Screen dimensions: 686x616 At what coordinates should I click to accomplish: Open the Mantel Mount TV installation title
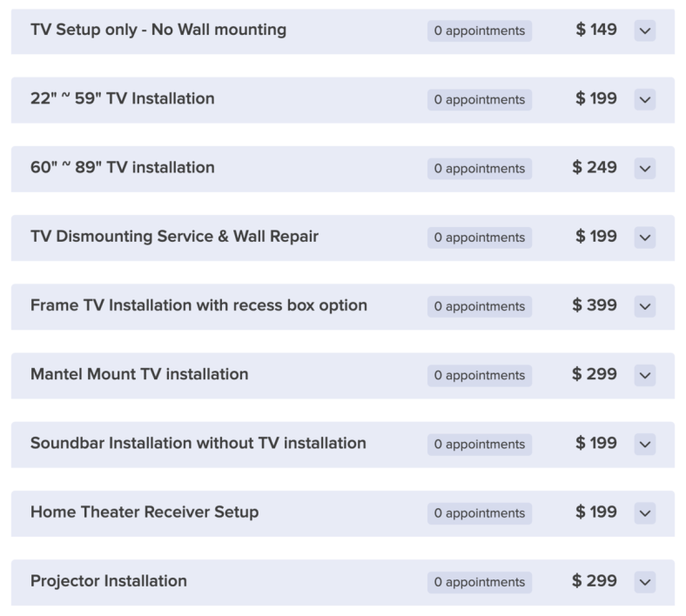[139, 374]
